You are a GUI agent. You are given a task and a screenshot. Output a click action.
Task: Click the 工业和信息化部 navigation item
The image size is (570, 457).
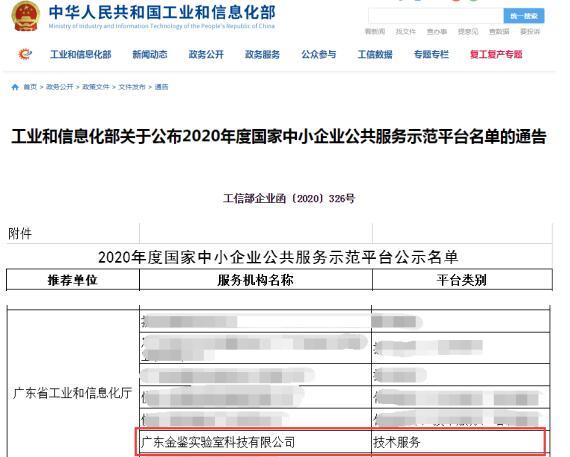81,55
